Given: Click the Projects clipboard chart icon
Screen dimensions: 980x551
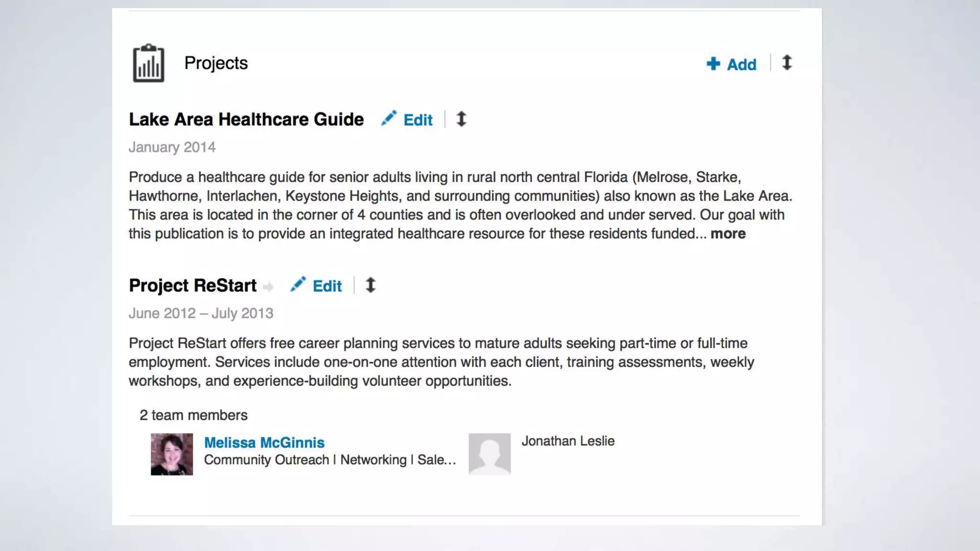Looking at the screenshot, I should (148, 63).
